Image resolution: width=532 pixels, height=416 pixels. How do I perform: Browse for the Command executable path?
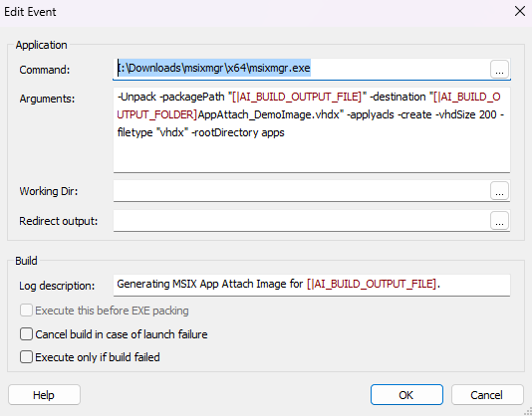499,69
